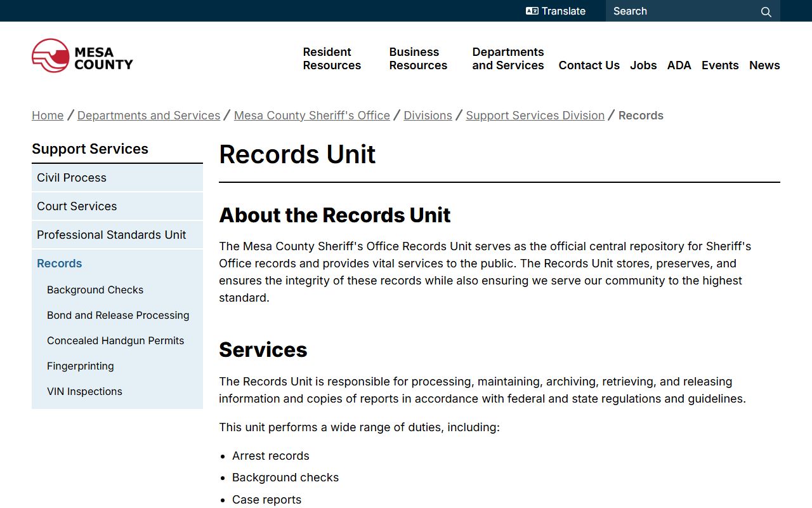The width and height of the screenshot is (812, 508).
Task: Click the Support Services sidebar heading
Action: pos(90,149)
